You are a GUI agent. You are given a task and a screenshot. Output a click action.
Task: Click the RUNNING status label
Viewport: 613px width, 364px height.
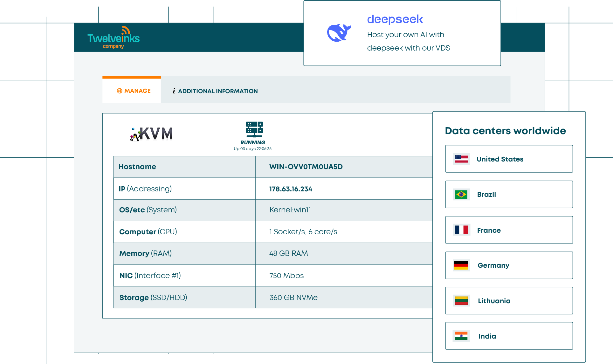253,142
